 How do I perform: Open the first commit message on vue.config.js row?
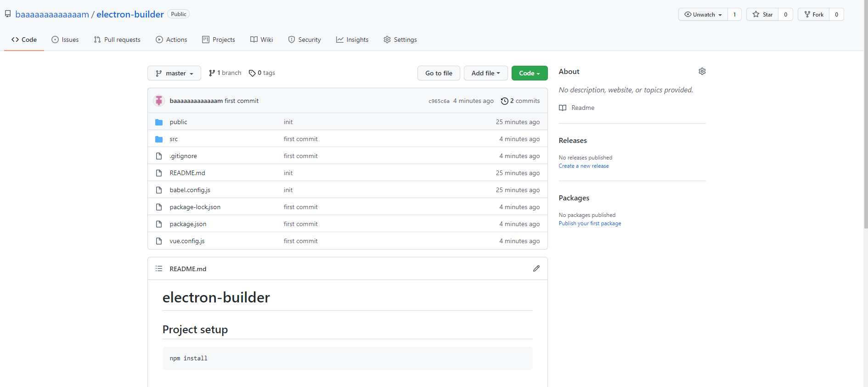coord(300,241)
